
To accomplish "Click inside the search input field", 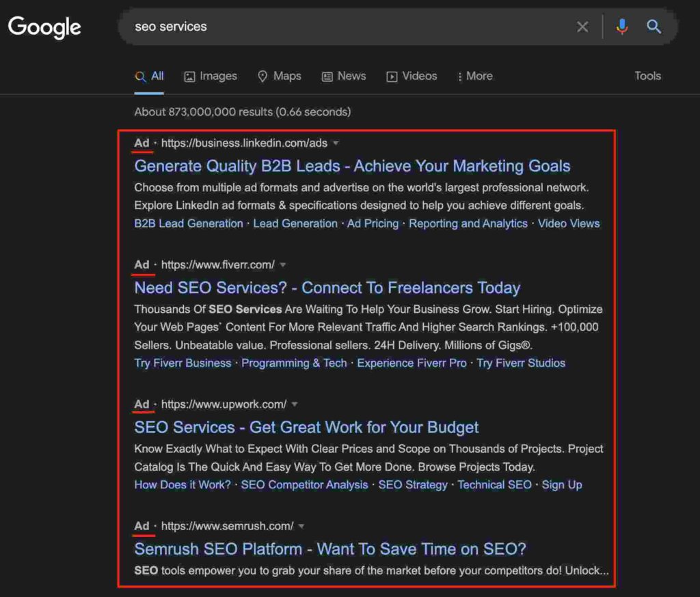I will [x=342, y=27].
